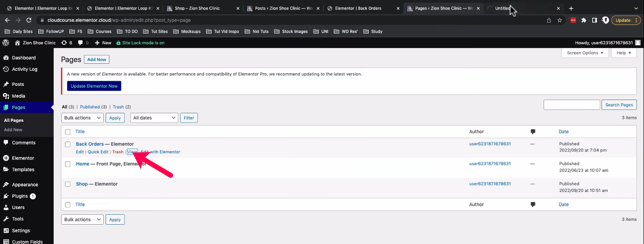
Task: Tick the select-all checkbox in table header
Action: click(x=67, y=132)
